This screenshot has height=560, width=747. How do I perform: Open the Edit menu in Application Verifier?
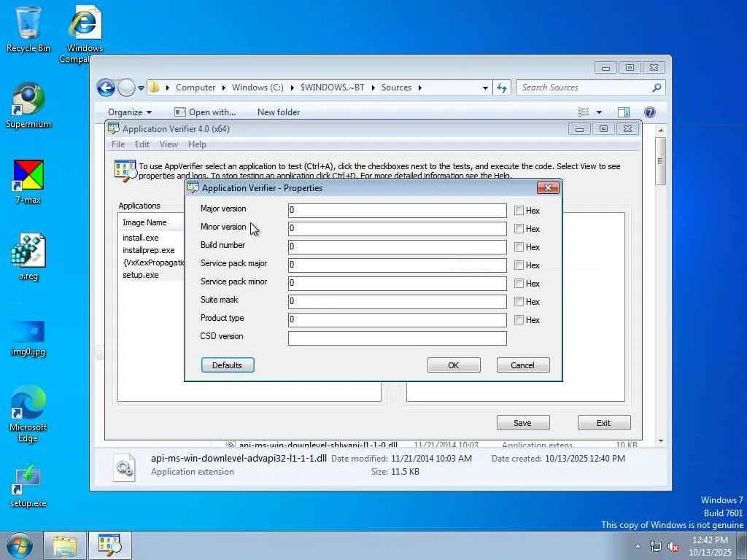142,144
